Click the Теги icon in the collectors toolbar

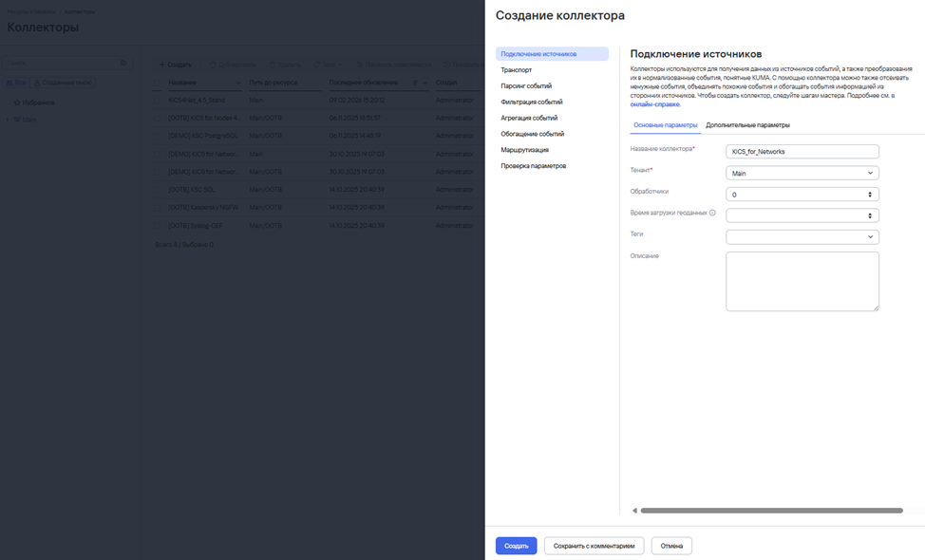(x=319, y=64)
